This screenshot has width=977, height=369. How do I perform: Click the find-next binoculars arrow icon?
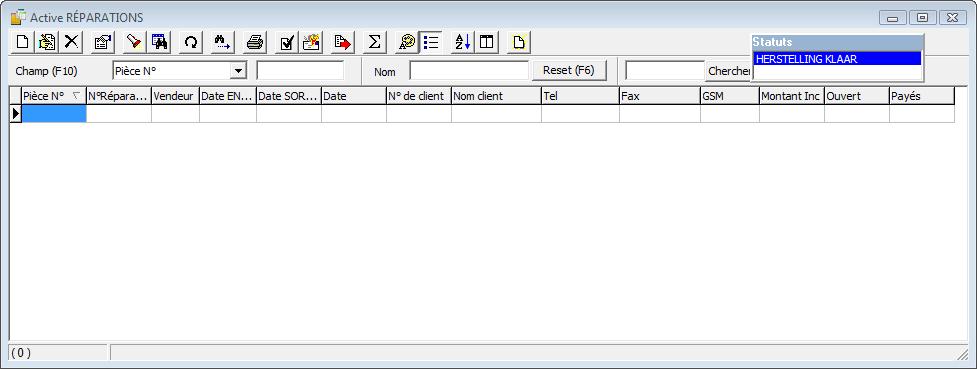(222, 42)
